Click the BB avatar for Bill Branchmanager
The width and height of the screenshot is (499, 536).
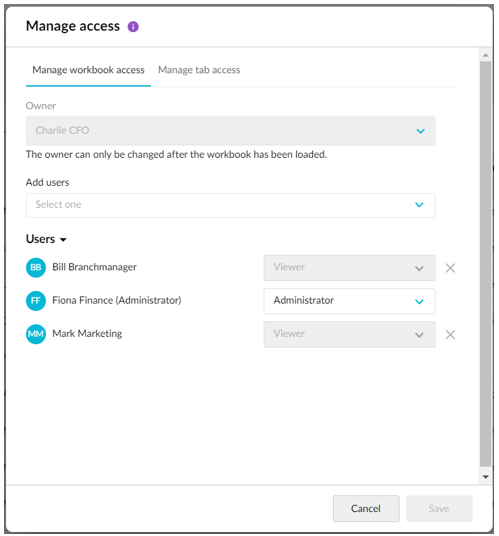point(36,267)
